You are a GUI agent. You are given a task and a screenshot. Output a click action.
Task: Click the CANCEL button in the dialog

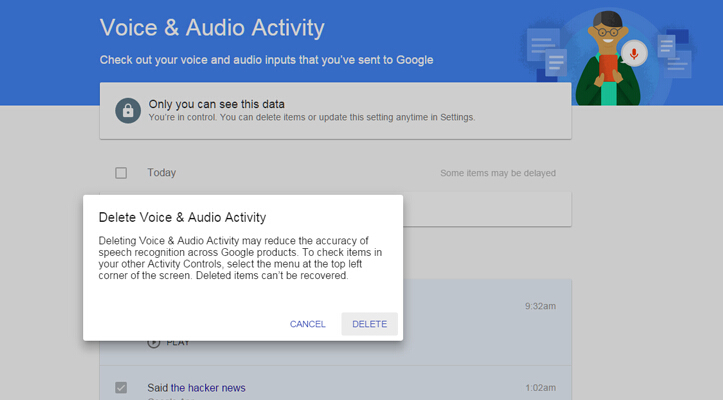tap(308, 324)
